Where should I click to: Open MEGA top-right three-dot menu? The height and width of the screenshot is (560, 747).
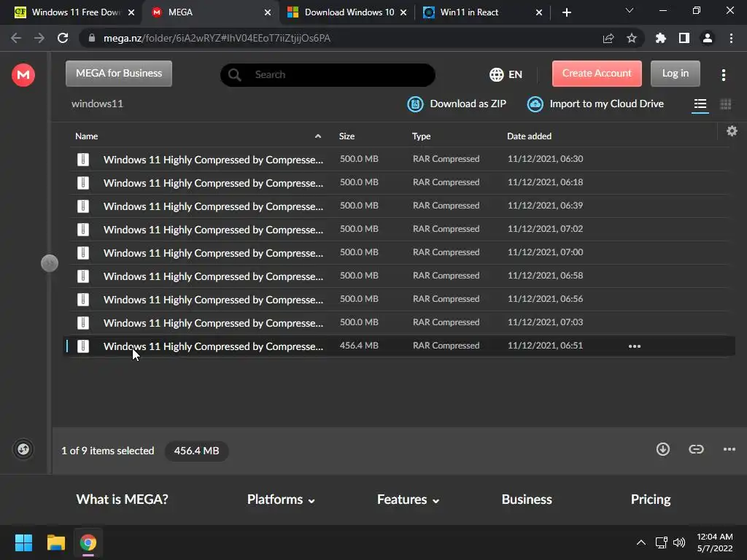pyautogui.click(x=723, y=75)
